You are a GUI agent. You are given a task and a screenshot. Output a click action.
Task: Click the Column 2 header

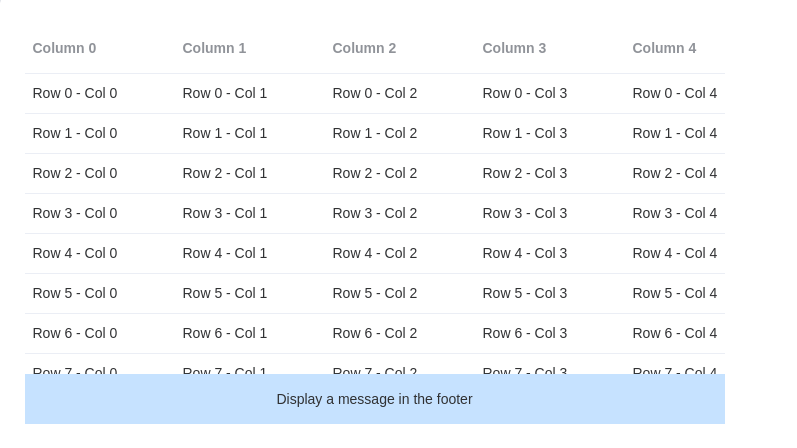point(364,48)
